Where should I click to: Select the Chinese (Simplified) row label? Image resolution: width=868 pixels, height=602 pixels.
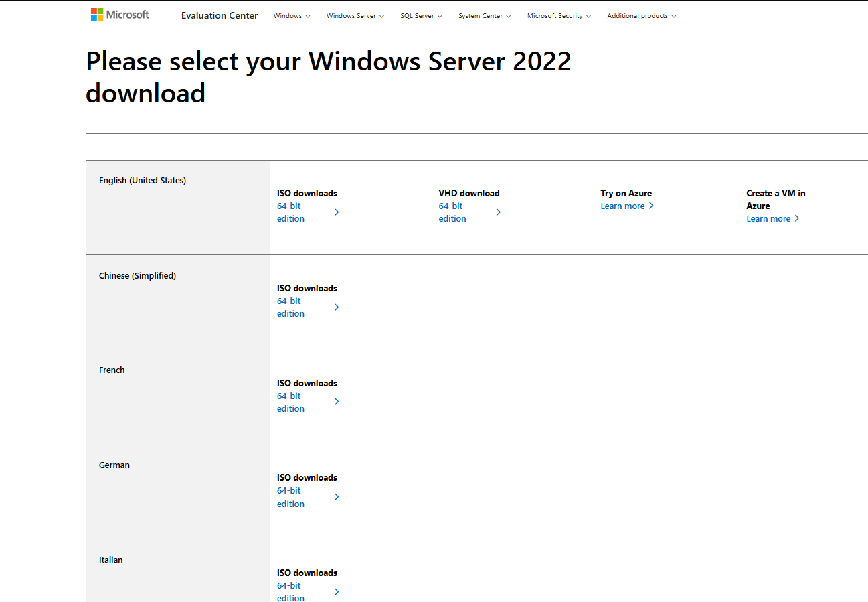tap(137, 276)
